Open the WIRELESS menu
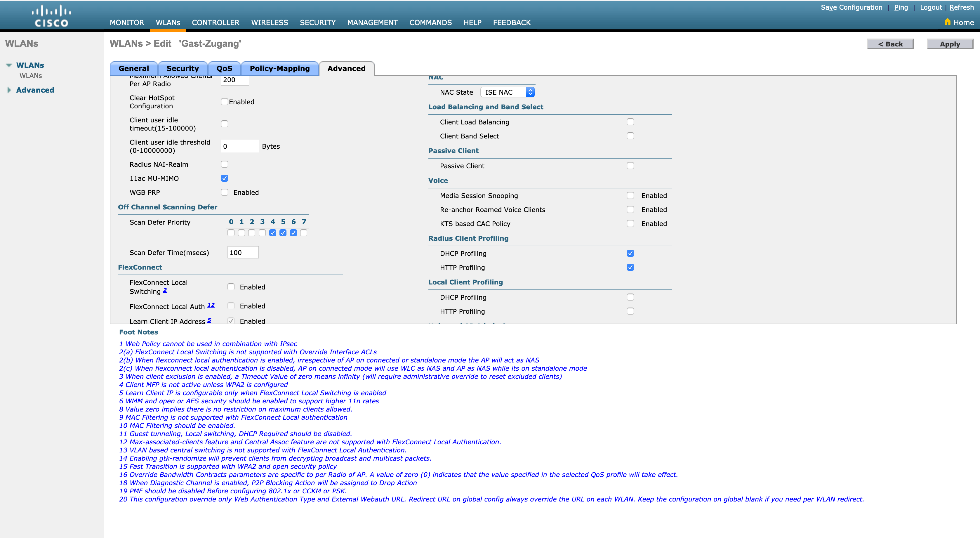The height and width of the screenshot is (538, 980). pos(269,22)
